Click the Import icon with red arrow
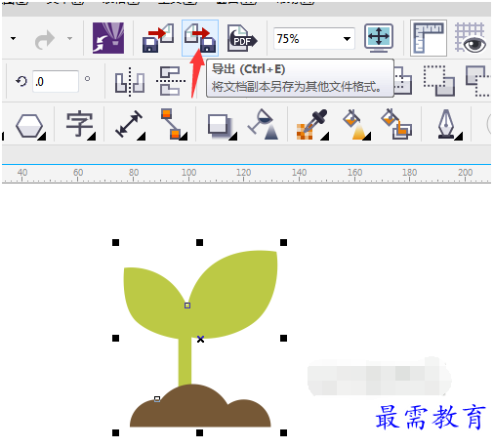Viewport: 494px width, 448px height. pyautogui.click(x=158, y=38)
